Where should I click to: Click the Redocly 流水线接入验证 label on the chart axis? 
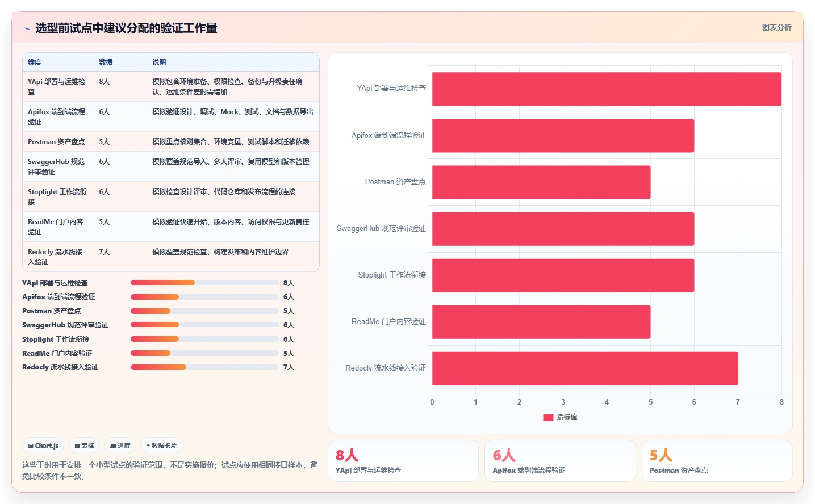tap(386, 368)
